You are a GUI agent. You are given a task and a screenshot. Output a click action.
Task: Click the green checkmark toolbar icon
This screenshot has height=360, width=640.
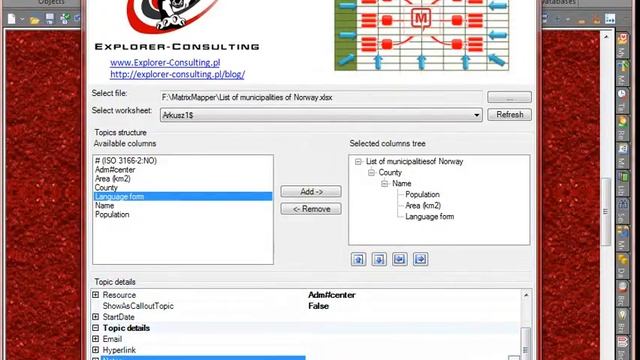pyautogui.click(x=64, y=18)
